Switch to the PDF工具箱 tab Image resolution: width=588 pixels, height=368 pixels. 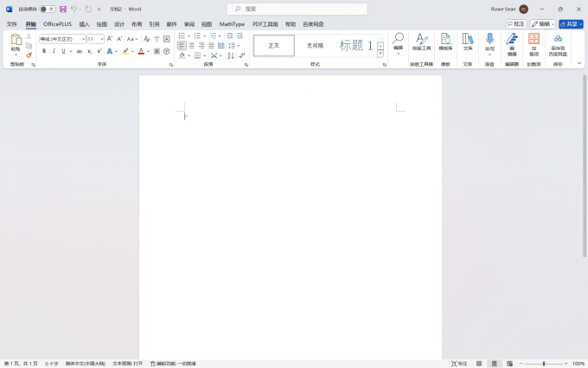tap(265, 24)
